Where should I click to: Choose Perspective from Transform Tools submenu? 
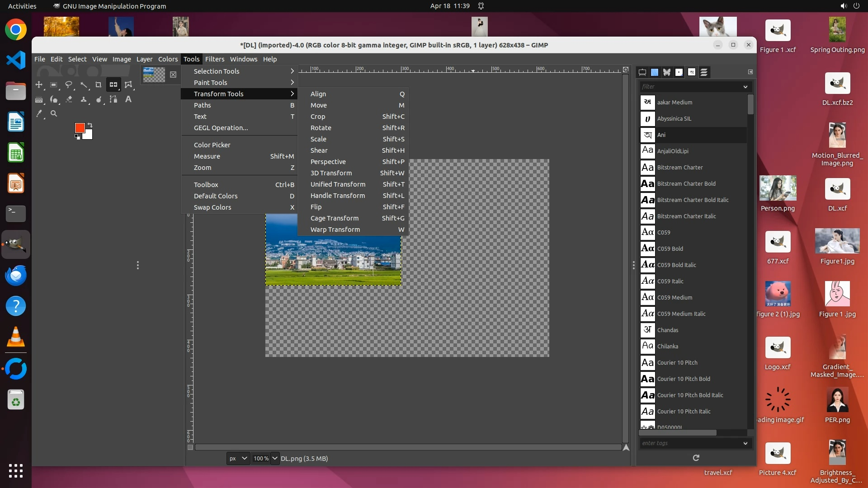click(328, 162)
